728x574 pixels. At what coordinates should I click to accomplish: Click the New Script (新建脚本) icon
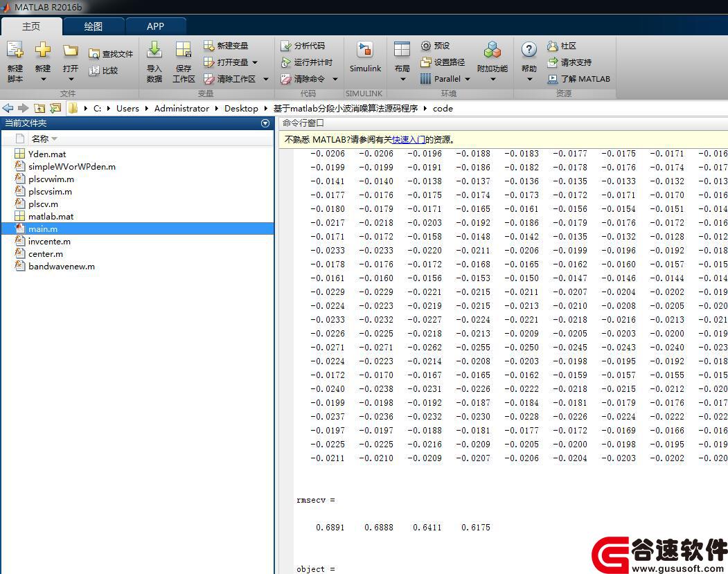pos(15,49)
